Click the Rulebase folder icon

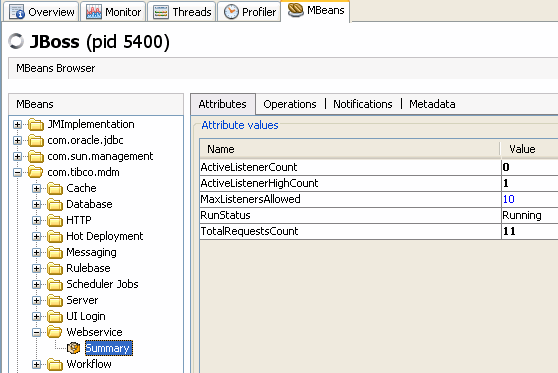click(55, 269)
